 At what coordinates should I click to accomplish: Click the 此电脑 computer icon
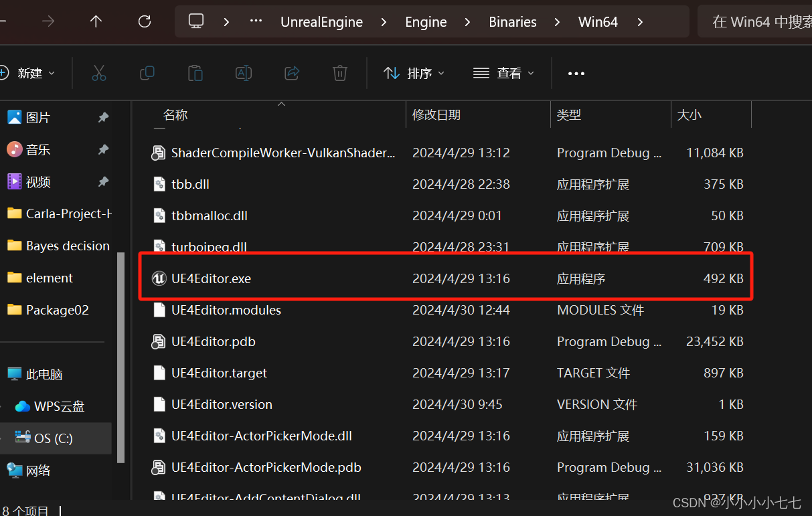(14, 374)
